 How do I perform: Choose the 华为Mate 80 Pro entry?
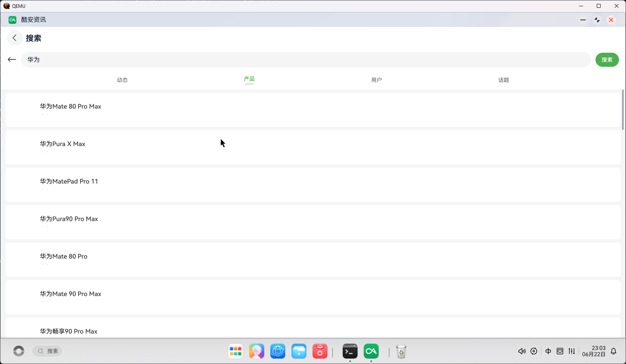pos(313,260)
